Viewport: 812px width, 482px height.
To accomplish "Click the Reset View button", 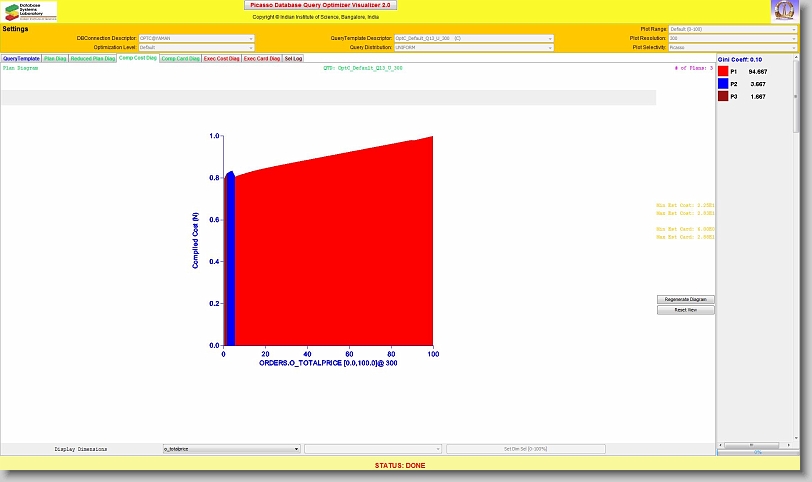I will [x=686, y=310].
